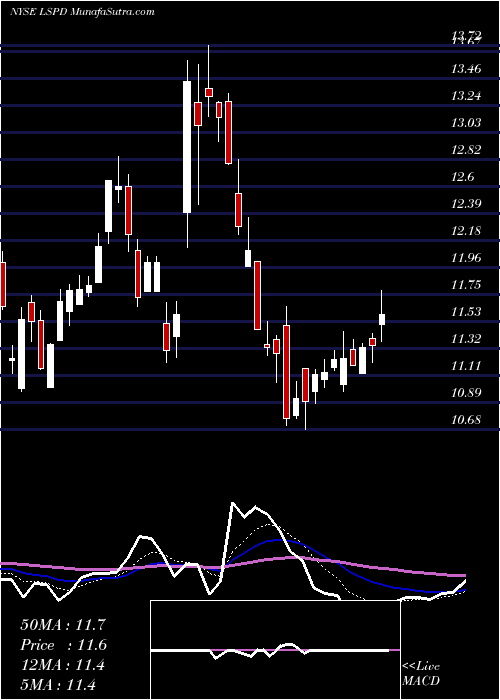The image size is (500, 700).
Task: Click the 50MA : 11.7 readout
Action: (63, 625)
